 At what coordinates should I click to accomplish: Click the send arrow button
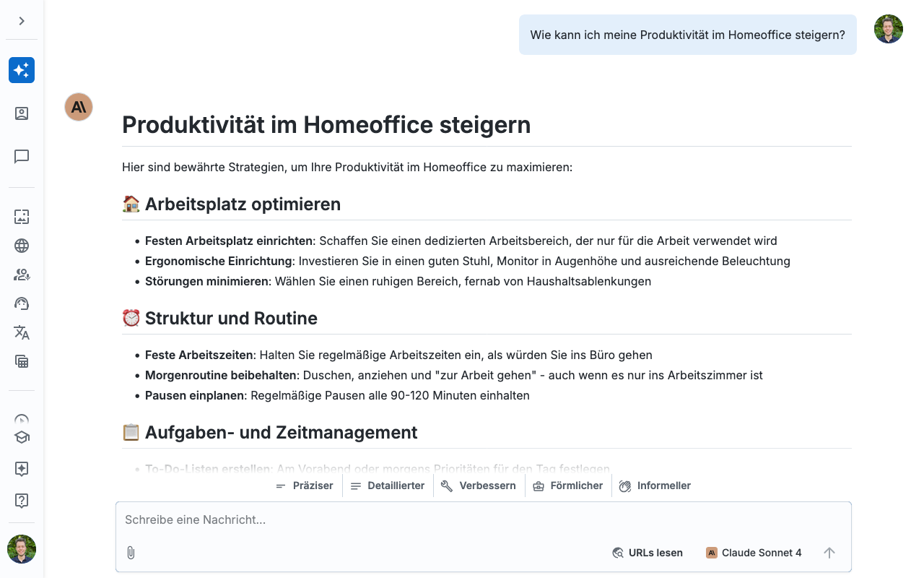pos(829,553)
